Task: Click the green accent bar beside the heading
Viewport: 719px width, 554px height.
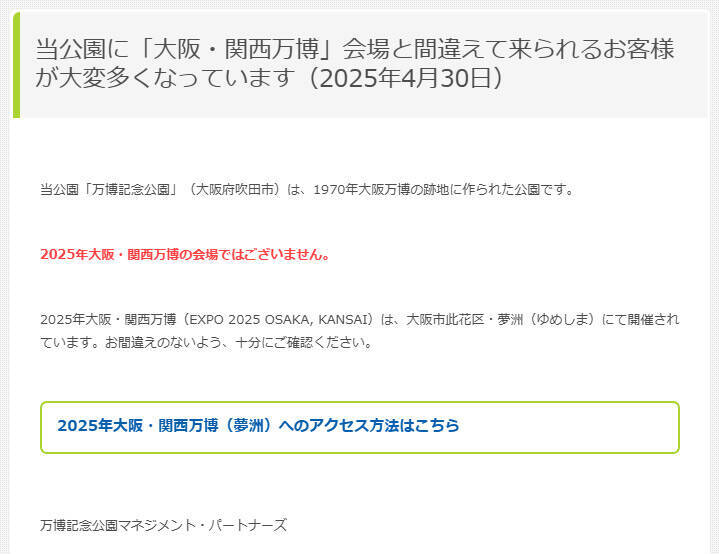Action: click(x=17, y=65)
